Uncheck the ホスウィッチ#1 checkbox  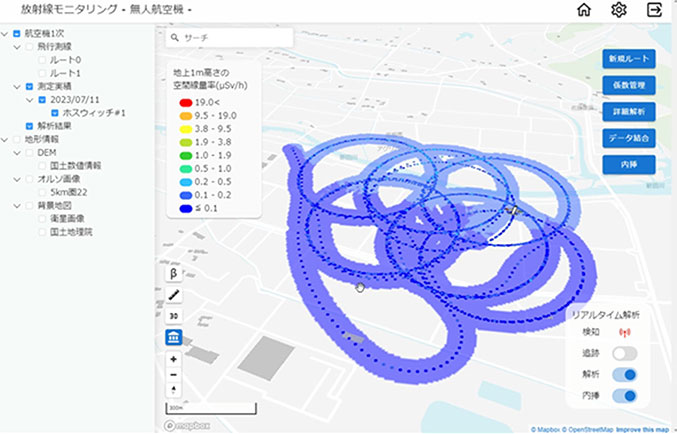click(55, 113)
